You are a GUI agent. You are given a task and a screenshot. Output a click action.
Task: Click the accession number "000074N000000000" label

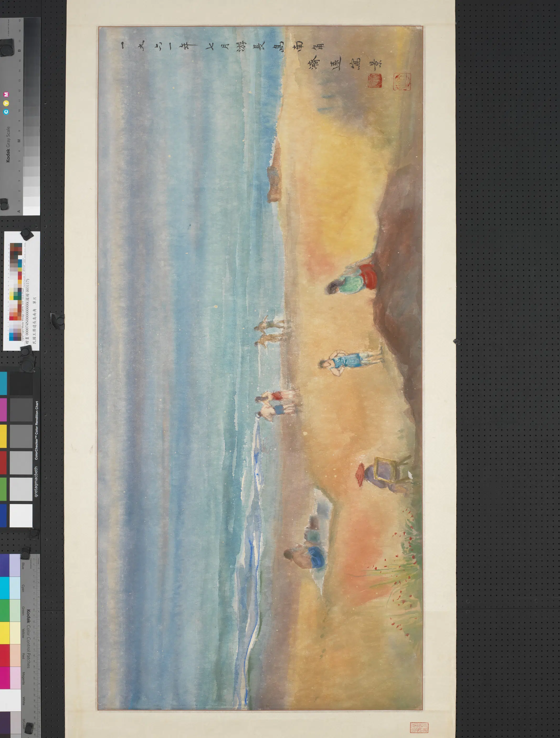pyautogui.click(x=27, y=318)
